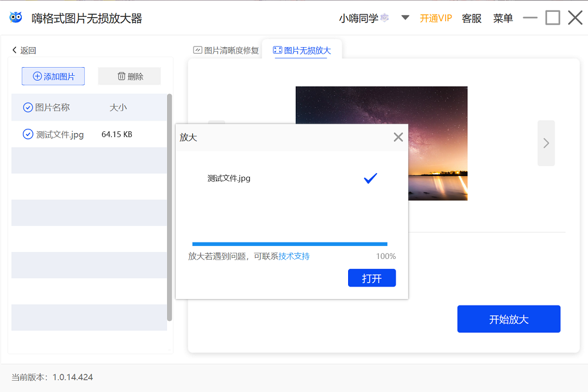Image resolution: width=588 pixels, height=392 pixels.
Task: Check the select-all checkbox beside 图片名称
Action: [28, 107]
